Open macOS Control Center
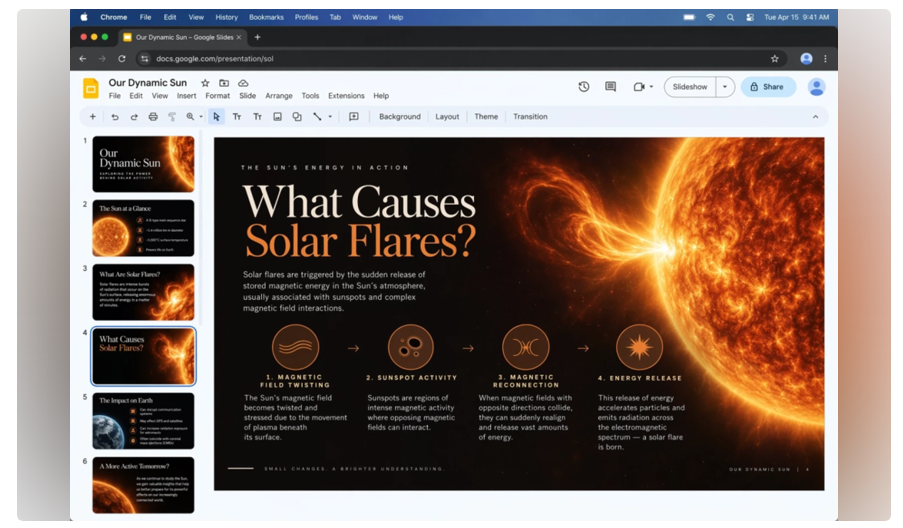 tap(750, 17)
